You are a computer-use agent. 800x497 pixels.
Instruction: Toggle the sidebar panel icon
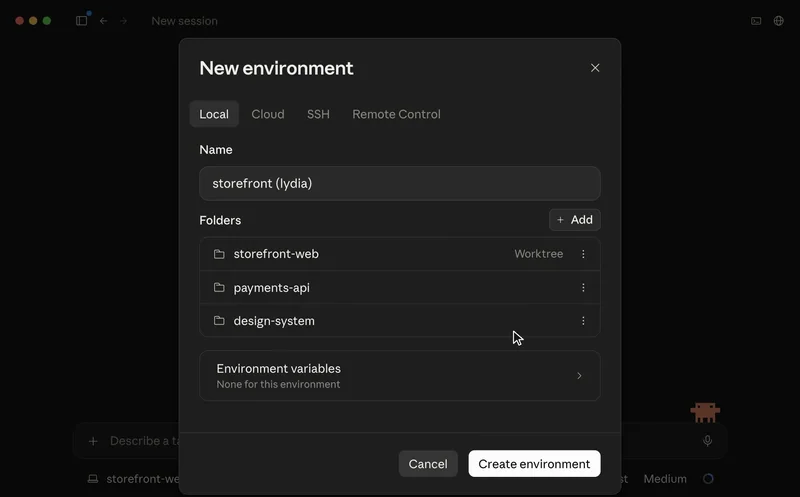pos(82,21)
